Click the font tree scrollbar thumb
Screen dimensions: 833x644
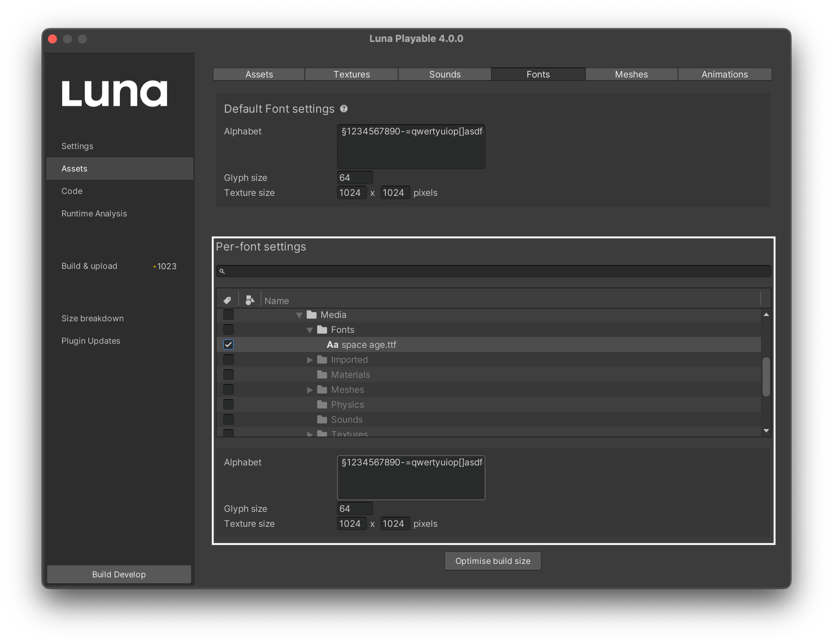tap(766, 377)
